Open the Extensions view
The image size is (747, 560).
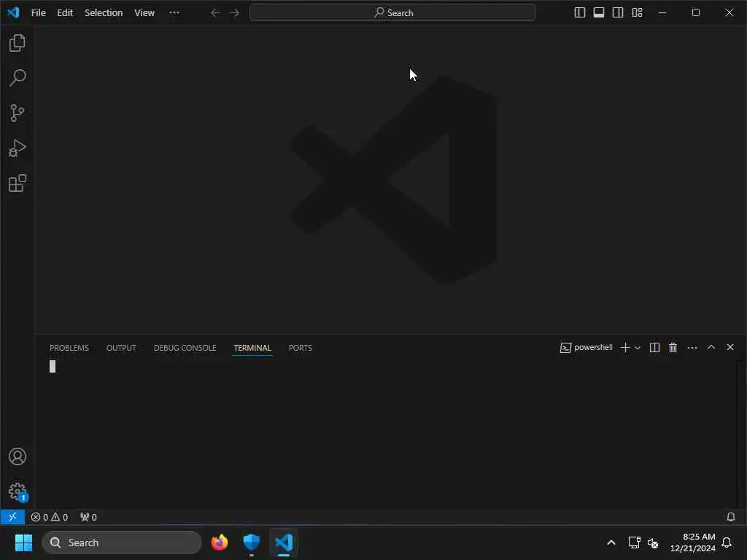tap(18, 183)
